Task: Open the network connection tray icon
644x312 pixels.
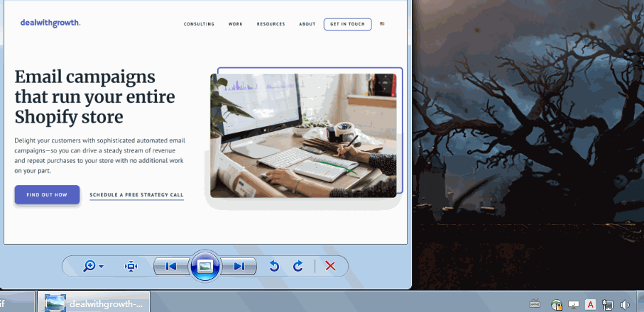Action: click(608, 305)
